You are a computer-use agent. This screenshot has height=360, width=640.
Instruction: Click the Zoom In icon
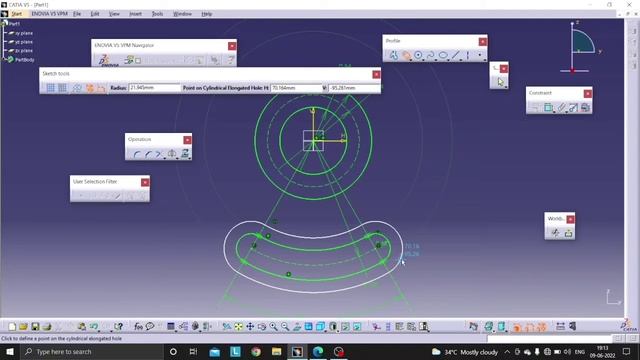273,327
